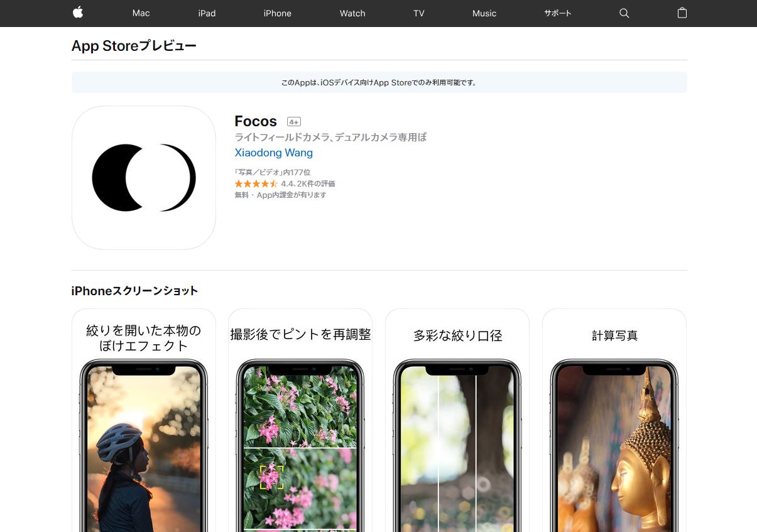Open the iPad menu item
The image size is (757, 532).
click(207, 13)
